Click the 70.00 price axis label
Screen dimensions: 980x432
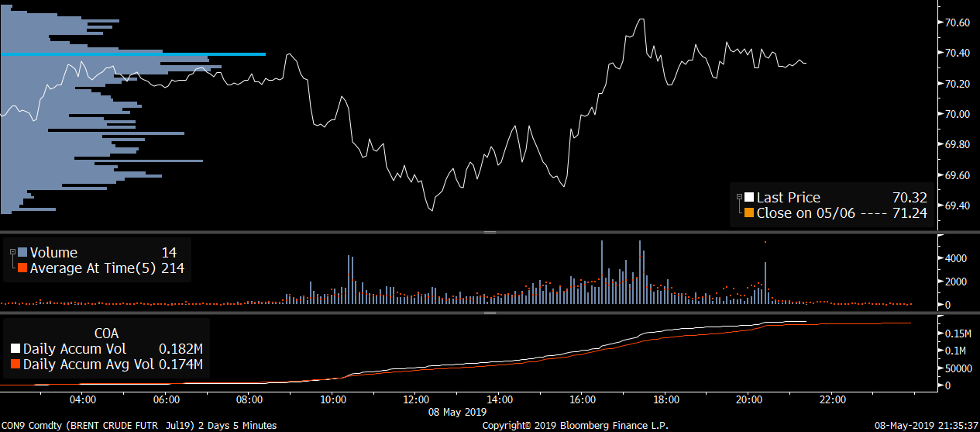(x=958, y=114)
